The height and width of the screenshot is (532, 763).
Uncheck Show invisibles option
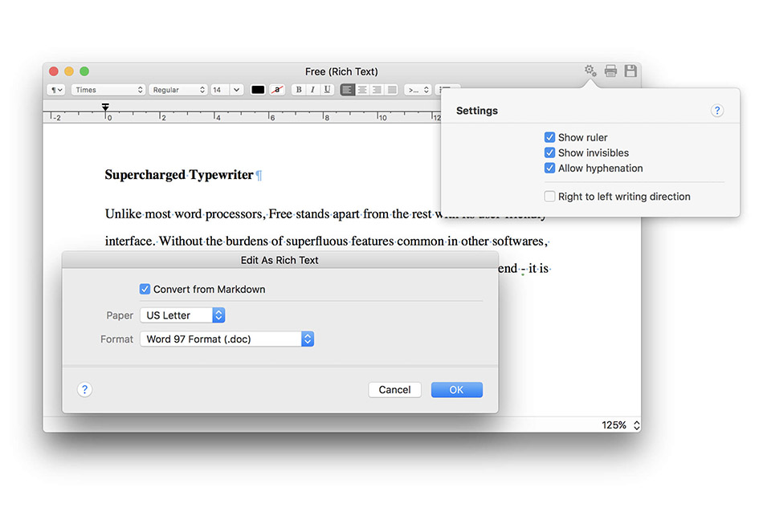549,152
